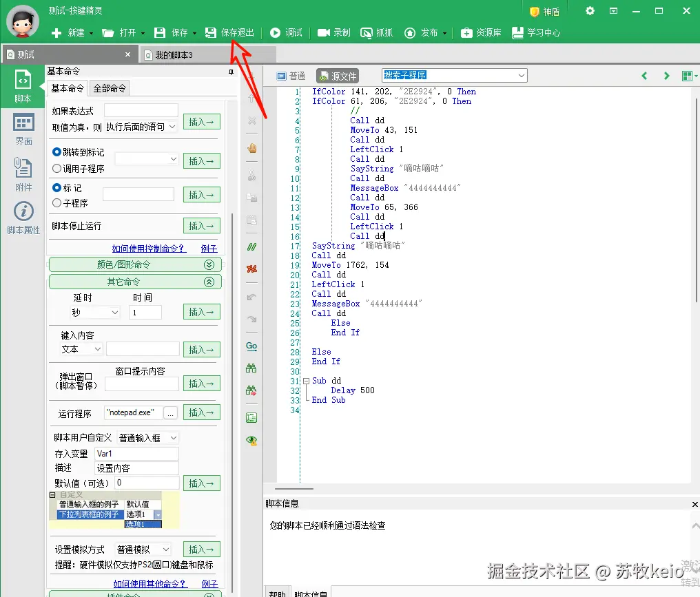The width and height of the screenshot is (700, 597).
Task: Open the 资源库 resource library
Action: pos(481,32)
